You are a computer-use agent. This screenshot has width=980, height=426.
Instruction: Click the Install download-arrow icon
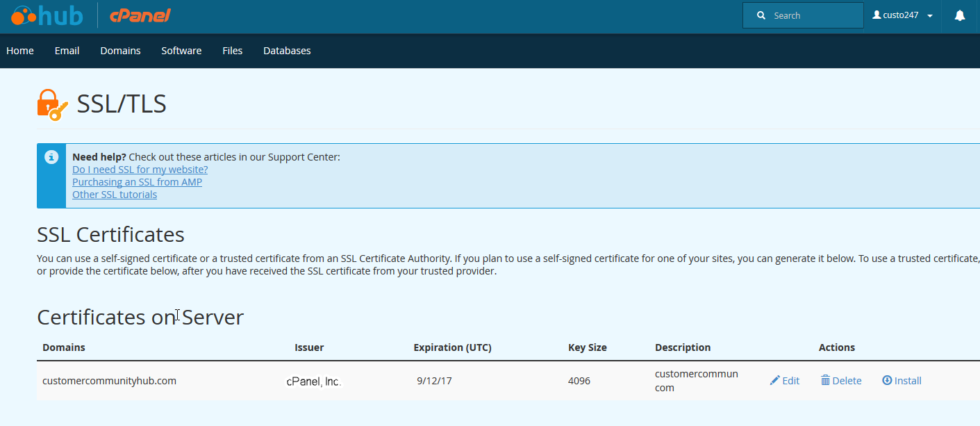(887, 380)
